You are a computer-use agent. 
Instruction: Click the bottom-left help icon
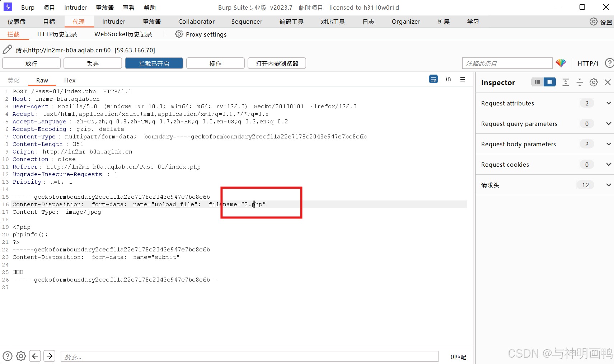tap(8, 356)
